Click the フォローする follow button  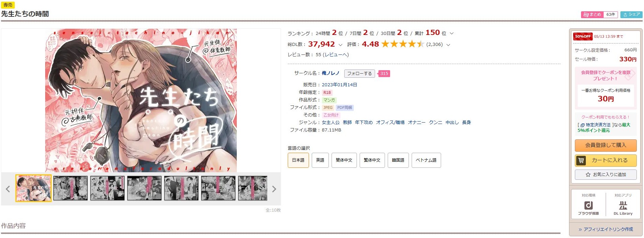click(360, 74)
